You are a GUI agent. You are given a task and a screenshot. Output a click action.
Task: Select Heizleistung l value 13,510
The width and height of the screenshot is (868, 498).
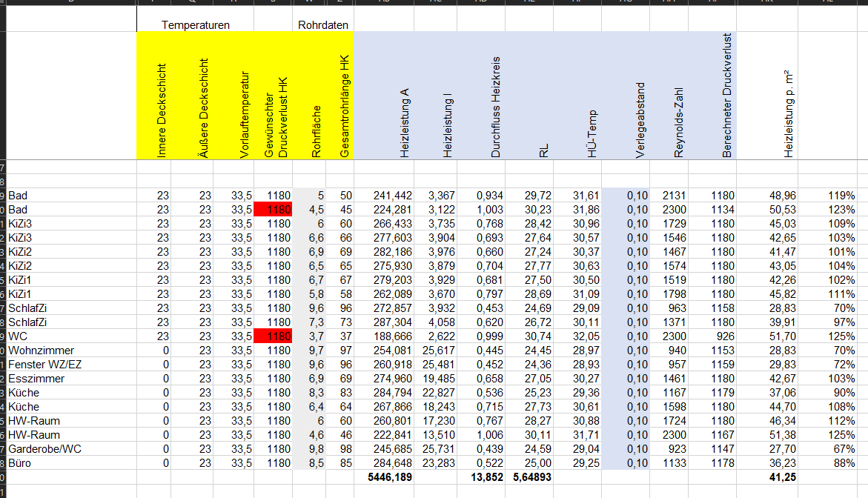(x=436, y=435)
